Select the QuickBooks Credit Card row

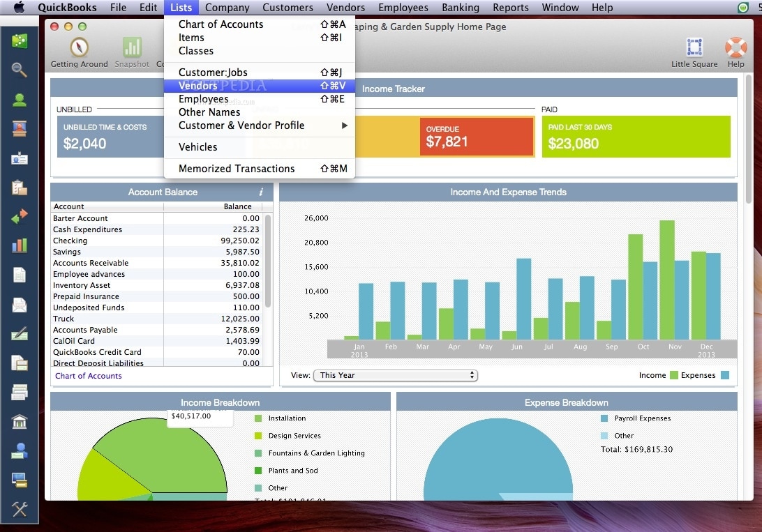pyautogui.click(x=156, y=352)
